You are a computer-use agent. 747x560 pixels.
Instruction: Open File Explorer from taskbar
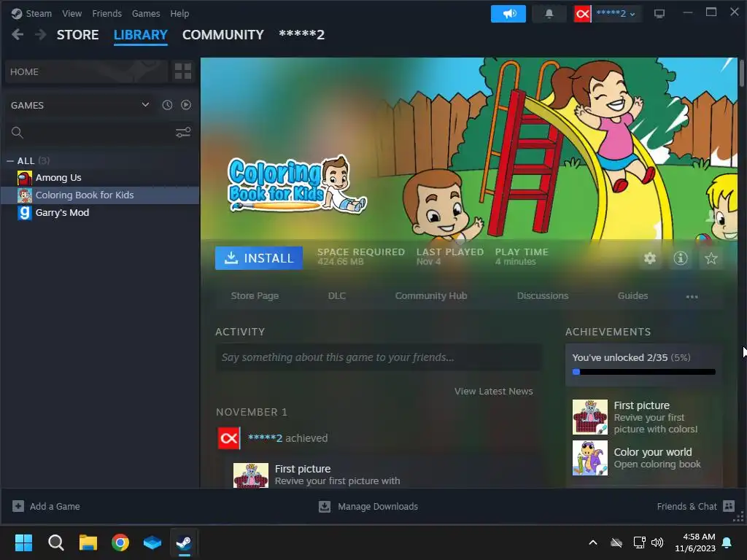pos(88,542)
